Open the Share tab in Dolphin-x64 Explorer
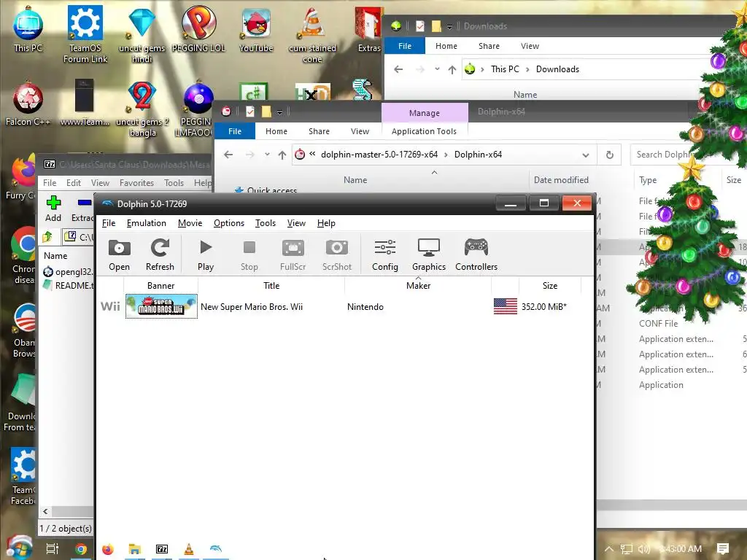 click(319, 131)
